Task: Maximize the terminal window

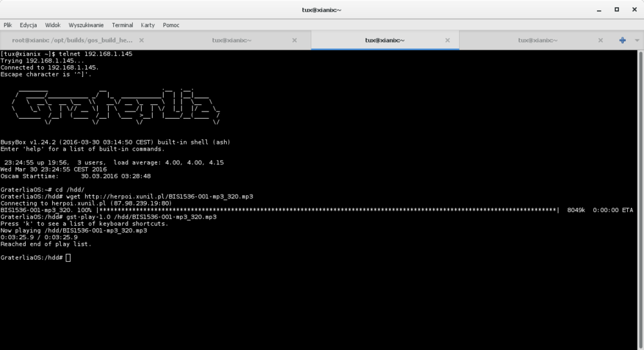Action: point(616,10)
